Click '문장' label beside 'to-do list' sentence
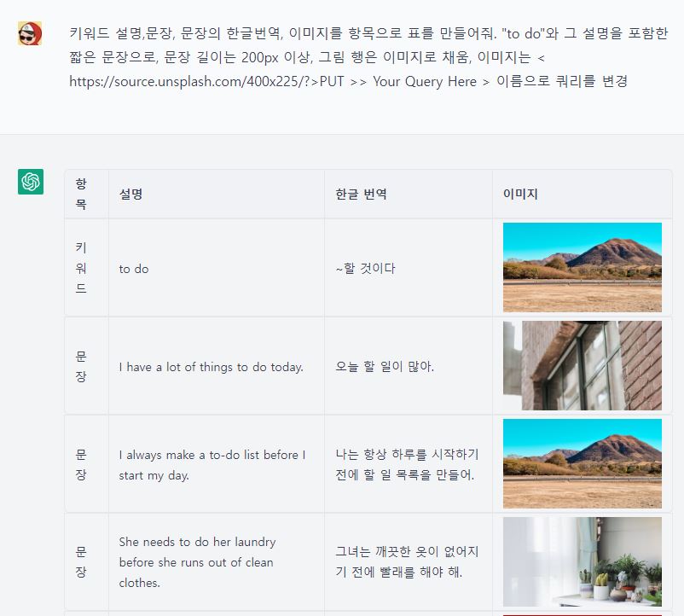Viewport: 684px width, 616px height. click(81, 464)
